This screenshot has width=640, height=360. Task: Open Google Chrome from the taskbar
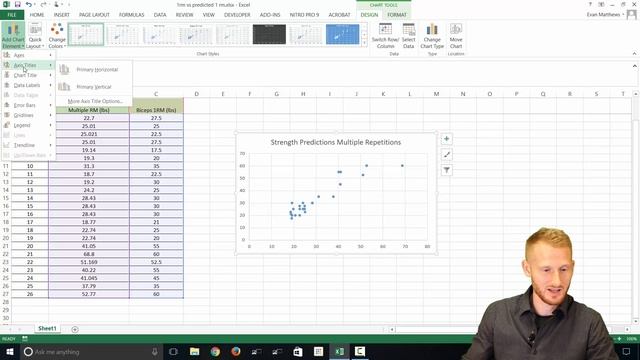tap(215, 352)
